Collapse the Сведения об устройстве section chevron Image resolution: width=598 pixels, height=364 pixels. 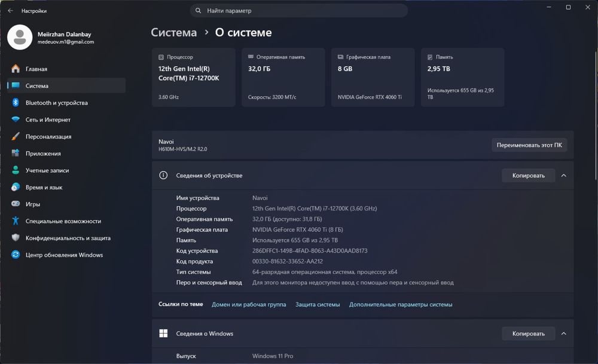(564, 175)
